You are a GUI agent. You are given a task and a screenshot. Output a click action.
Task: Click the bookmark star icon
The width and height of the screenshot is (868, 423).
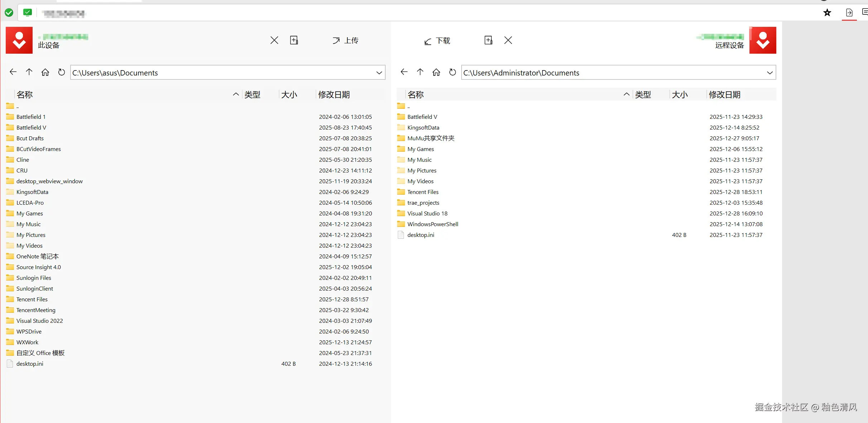827,13
